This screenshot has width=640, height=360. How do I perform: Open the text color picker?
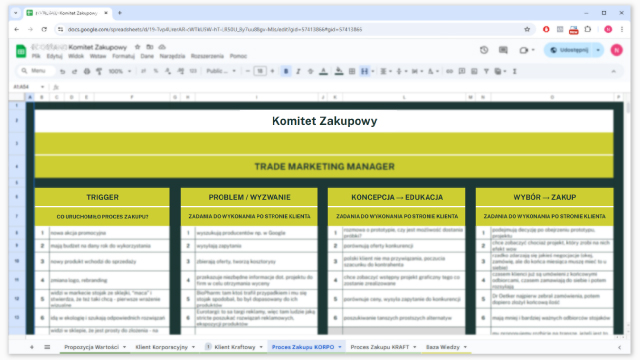(x=323, y=71)
